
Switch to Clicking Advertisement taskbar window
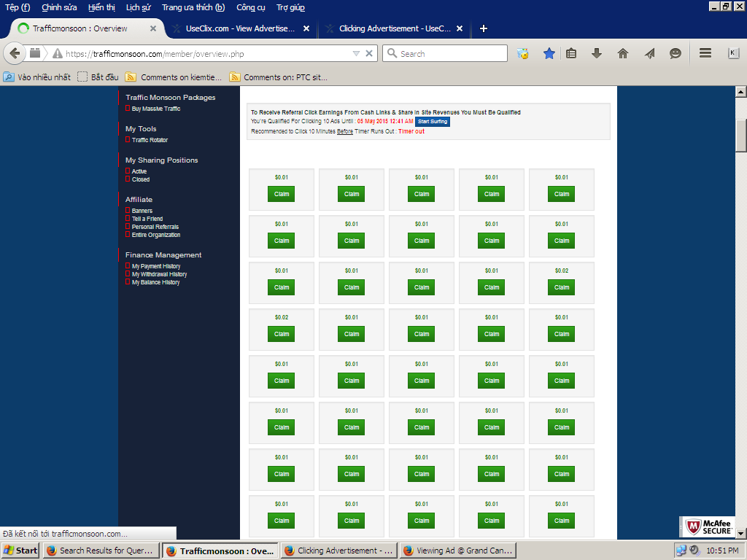pyautogui.click(x=338, y=551)
